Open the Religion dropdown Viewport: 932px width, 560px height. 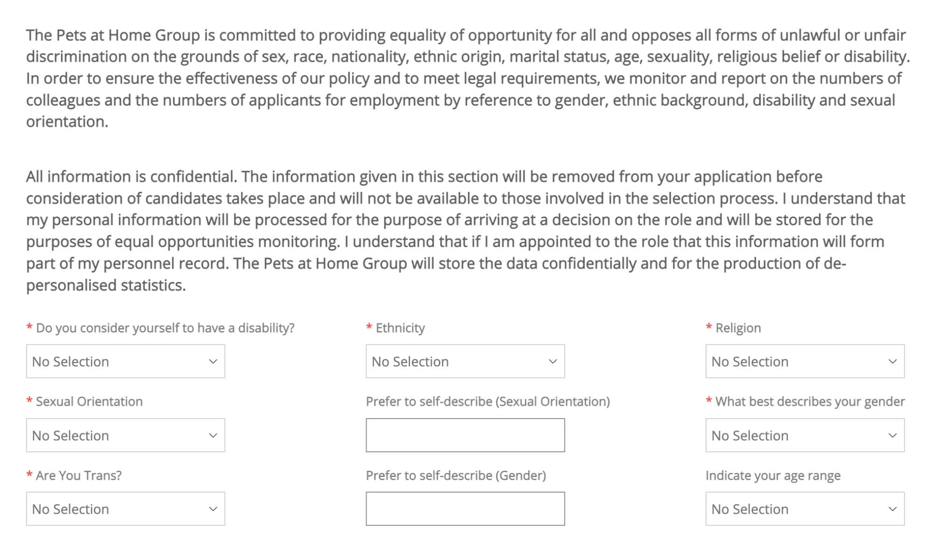(x=805, y=361)
